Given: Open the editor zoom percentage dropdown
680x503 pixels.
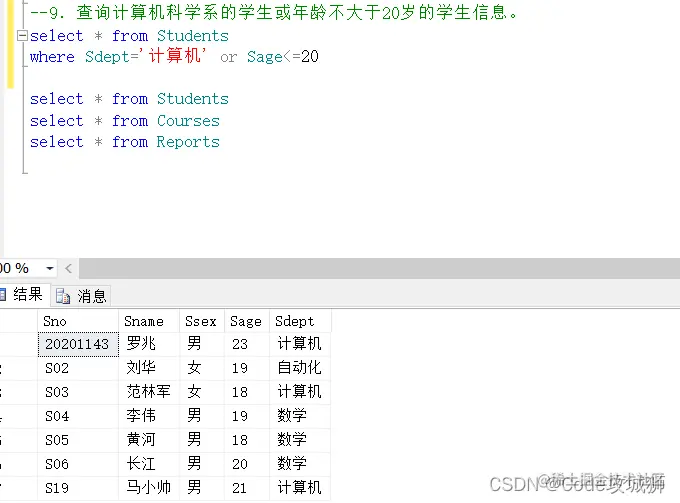Looking at the screenshot, I should pyautogui.click(x=50, y=268).
